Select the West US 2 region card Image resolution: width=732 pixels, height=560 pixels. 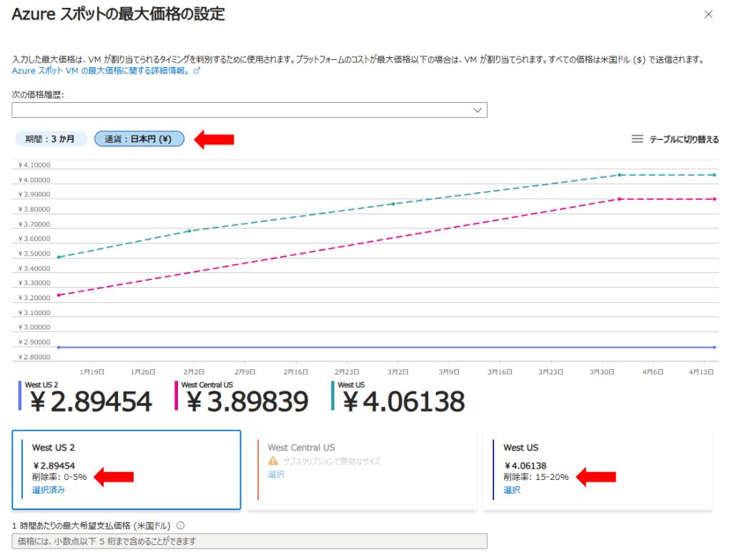click(126, 469)
